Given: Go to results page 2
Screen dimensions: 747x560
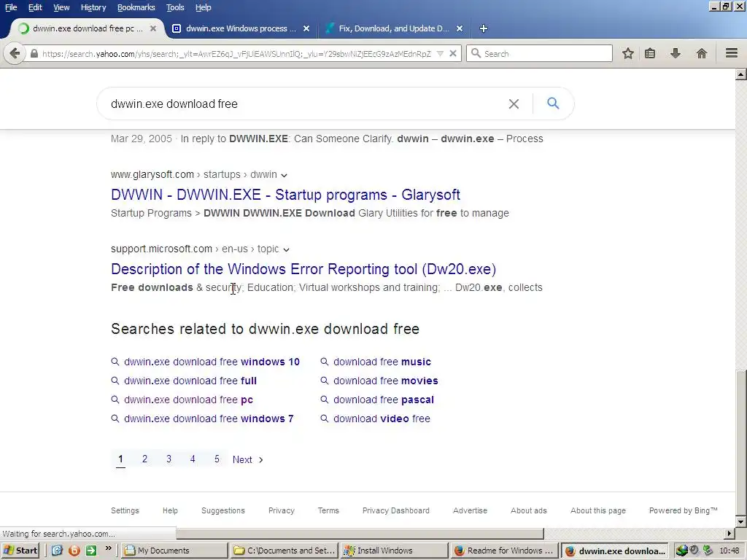Looking at the screenshot, I should click(x=145, y=459).
